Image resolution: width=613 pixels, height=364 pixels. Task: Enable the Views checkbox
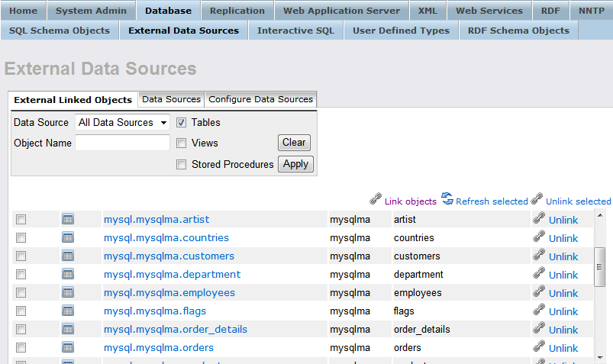click(x=182, y=143)
